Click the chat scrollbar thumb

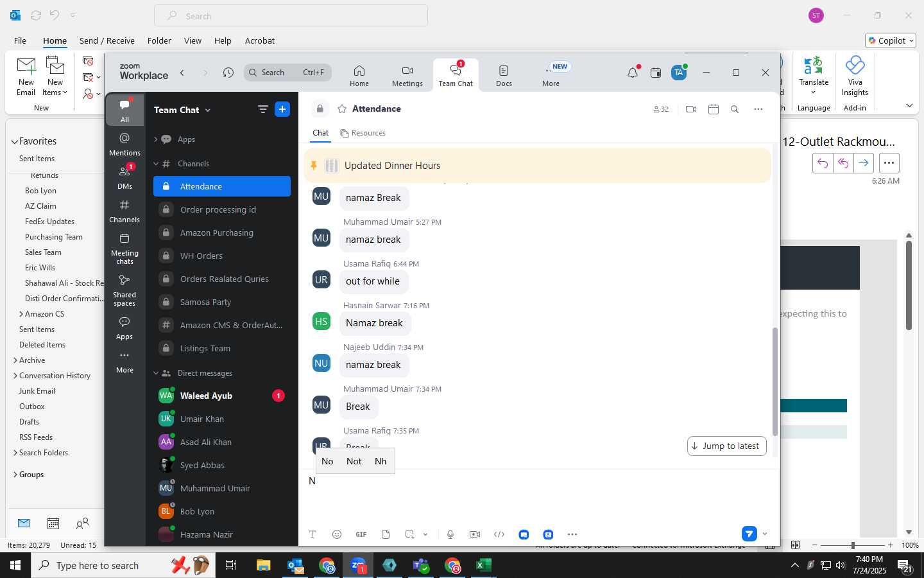775,382
